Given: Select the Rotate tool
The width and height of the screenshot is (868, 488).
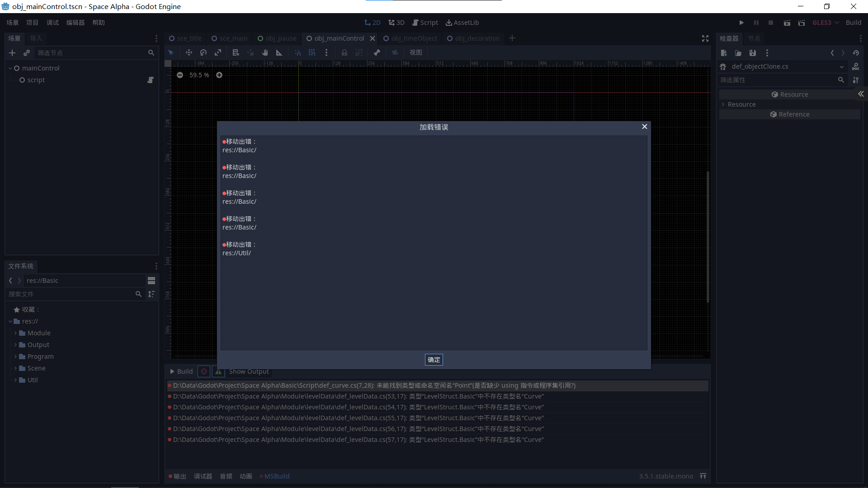Looking at the screenshot, I should click(x=203, y=52).
